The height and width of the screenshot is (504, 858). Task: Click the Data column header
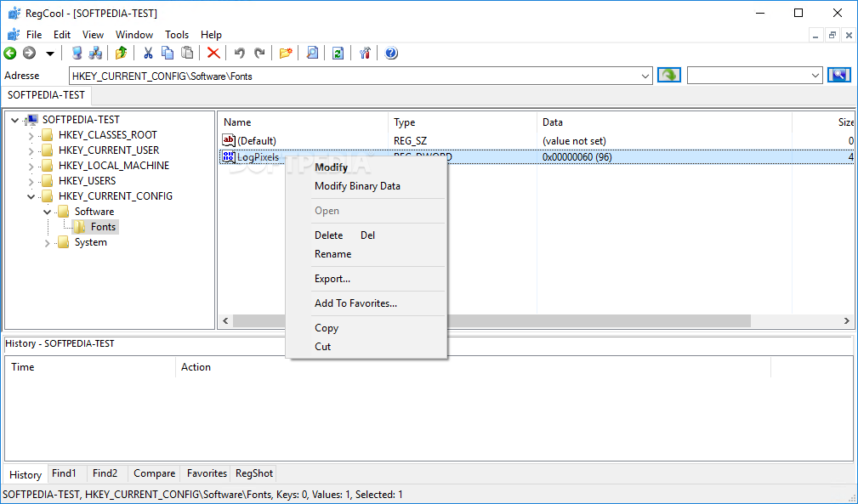coord(664,122)
